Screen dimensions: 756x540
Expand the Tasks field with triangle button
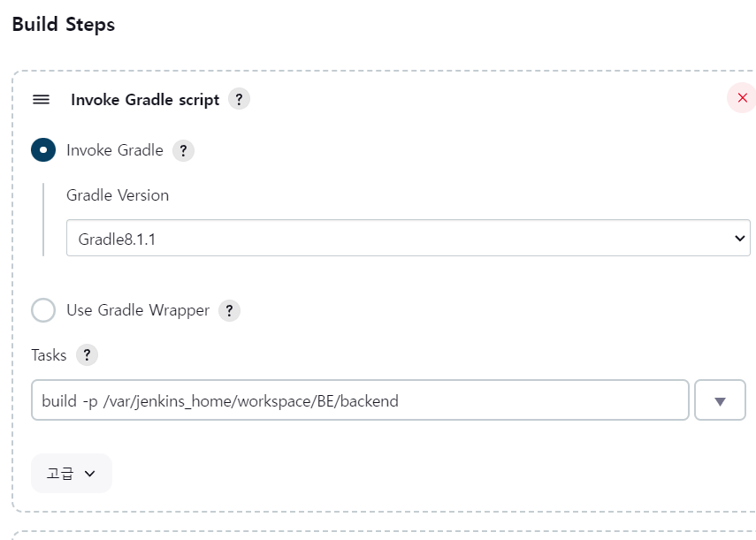point(720,399)
